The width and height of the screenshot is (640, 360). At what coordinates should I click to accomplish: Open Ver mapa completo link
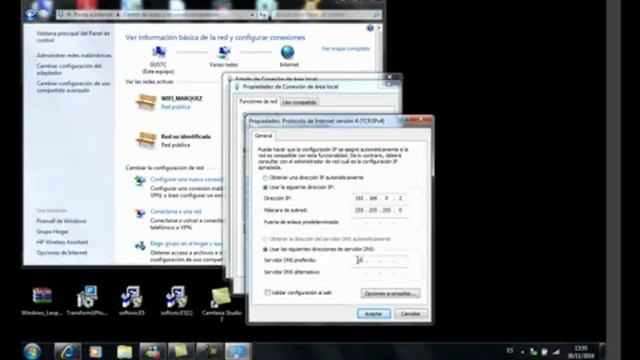346,49
